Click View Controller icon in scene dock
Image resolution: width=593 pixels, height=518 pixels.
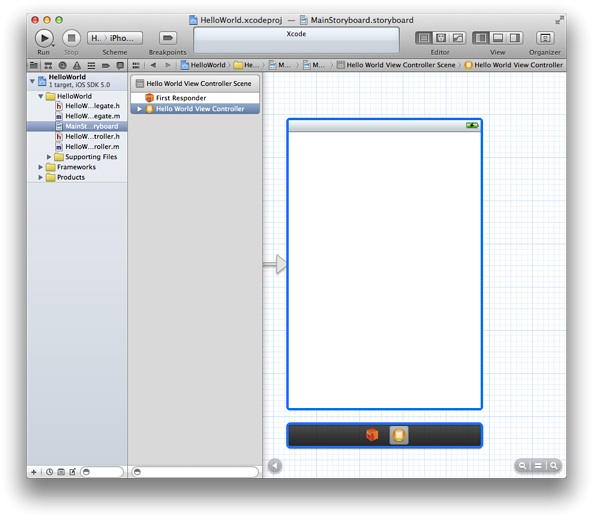pos(399,435)
